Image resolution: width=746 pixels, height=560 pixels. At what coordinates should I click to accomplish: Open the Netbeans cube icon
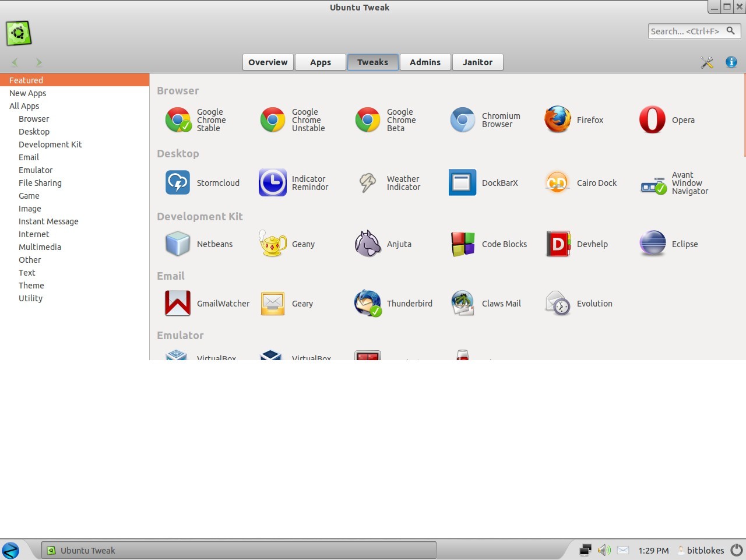(178, 244)
